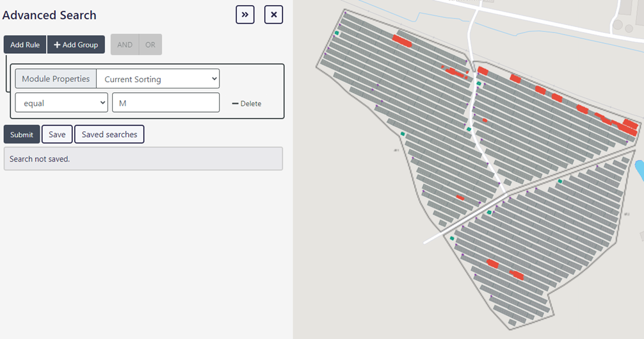Viewport: 644px width, 339px height.
Task: Close the Advanced Search panel
Action: pos(273,15)
